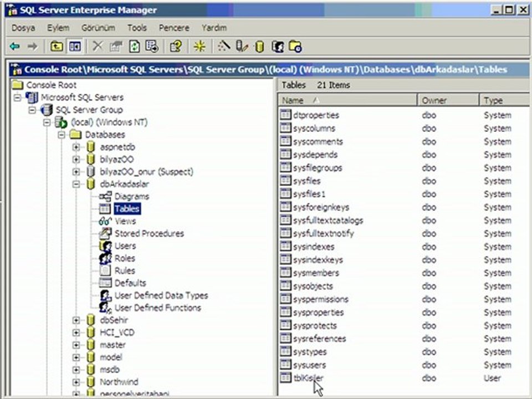Viewport: 532px width, 399px height.
Task: Collapse the Microsoft SQL Servers node
Action: 17,98
